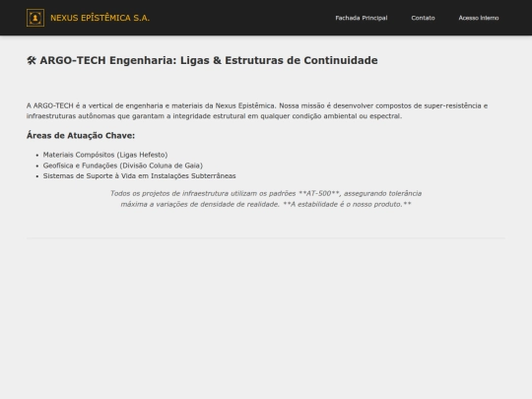Click the Nexus Epistêmica logo icon
Viewport: 532px width, 399px height.
(x=35, y=18)
